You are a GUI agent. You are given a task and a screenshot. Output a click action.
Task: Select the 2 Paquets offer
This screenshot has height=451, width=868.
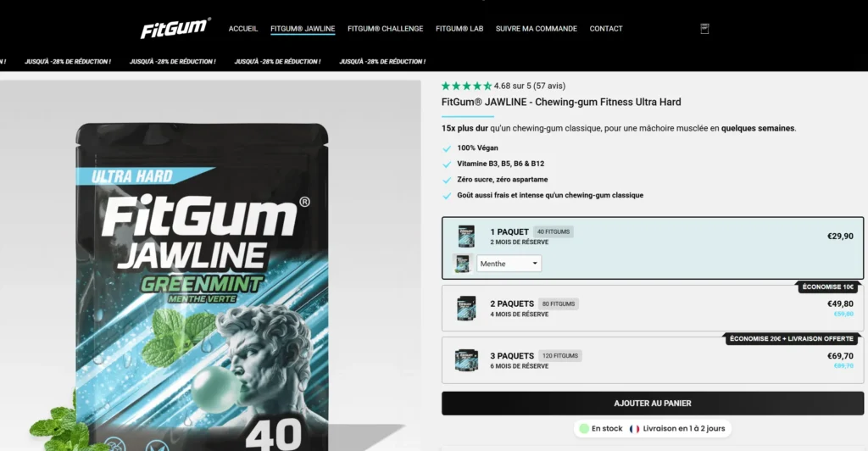[652, 309]
